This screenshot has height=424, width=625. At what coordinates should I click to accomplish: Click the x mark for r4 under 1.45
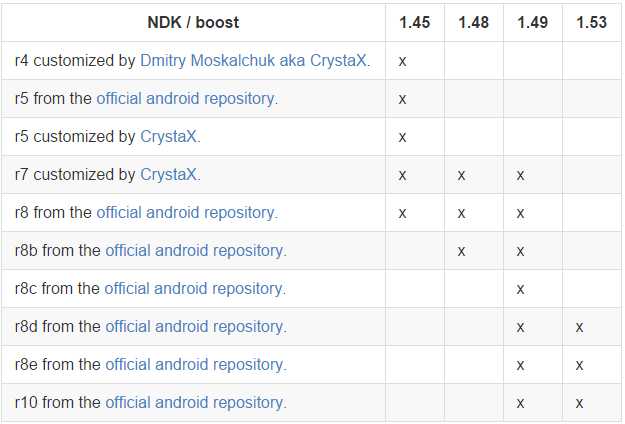[x=403, y=61]
